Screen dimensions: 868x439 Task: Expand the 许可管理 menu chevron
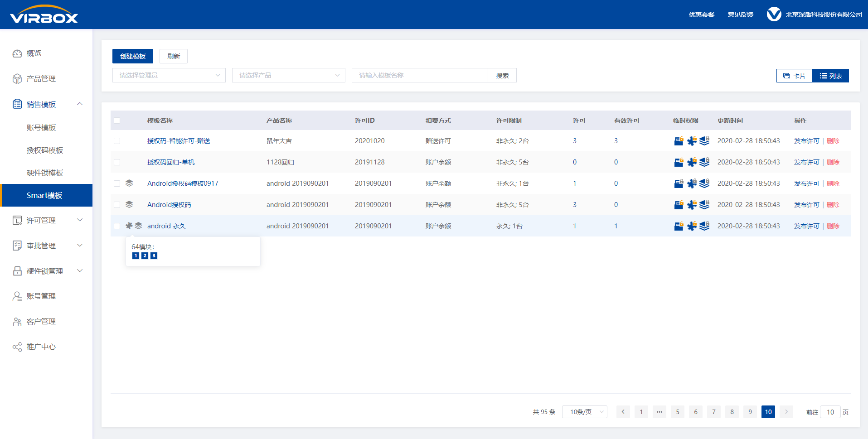(80, 220)
